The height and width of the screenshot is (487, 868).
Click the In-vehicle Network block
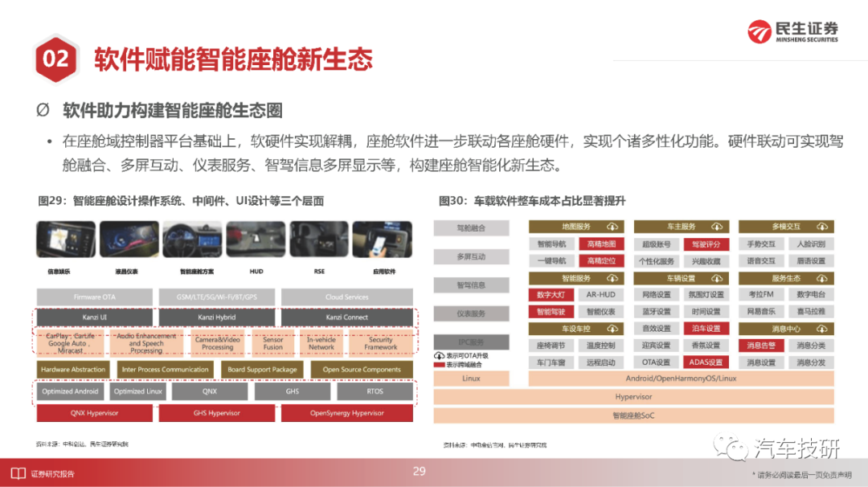pyautogui.click(x=321, y=343)
